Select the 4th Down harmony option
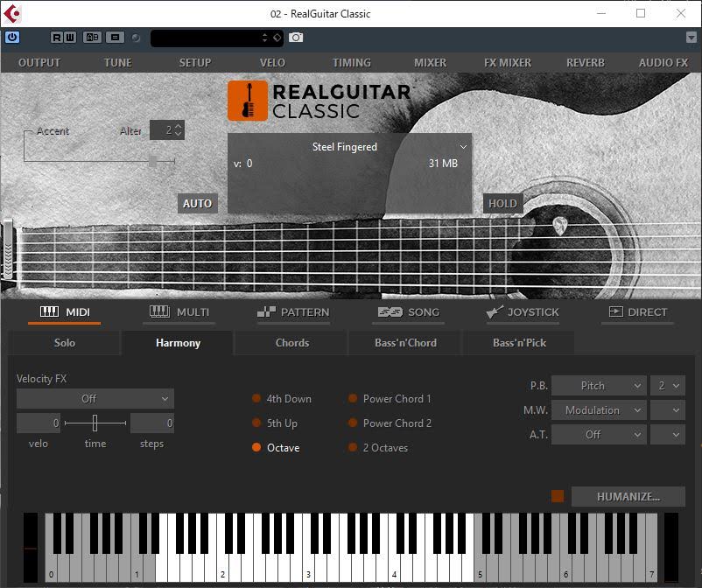This screenshot has height=588, width=702. pyautogui.click(x=282, y=398)
